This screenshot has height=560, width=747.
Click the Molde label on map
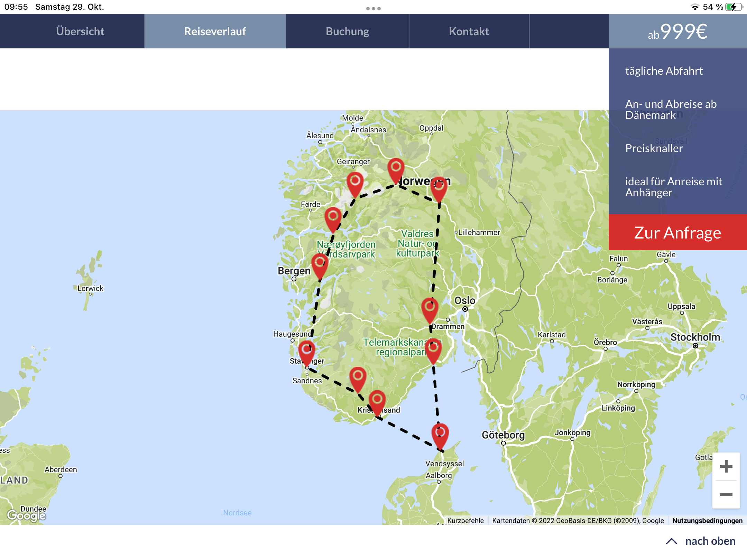tap(352, 118)
